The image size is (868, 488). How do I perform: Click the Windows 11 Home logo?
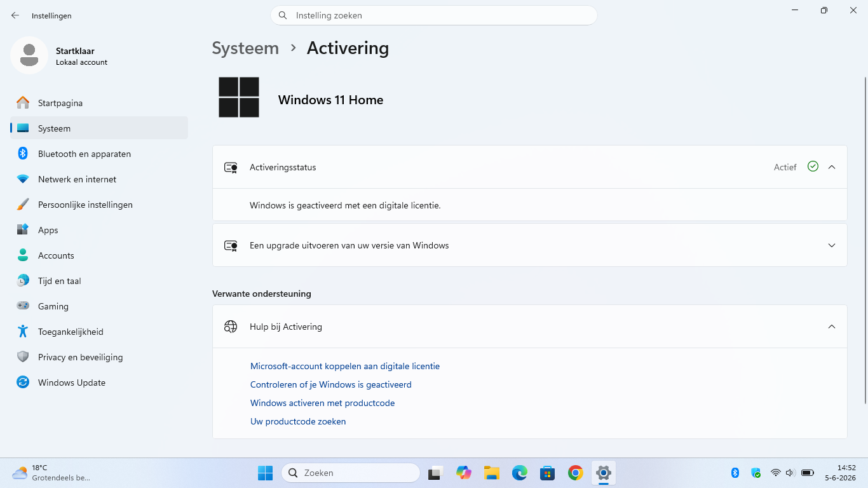(x=239, y=97)
